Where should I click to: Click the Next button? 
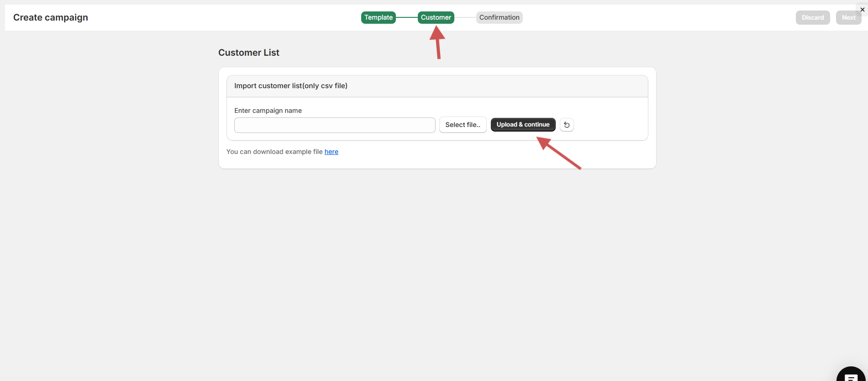(848, 18)
